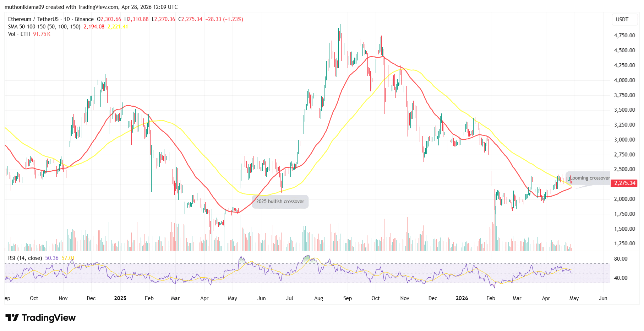The width and height of the screenshot is (644, 331).
Task: Click the 2026 label on time axis
Action: tap(462, 298)
